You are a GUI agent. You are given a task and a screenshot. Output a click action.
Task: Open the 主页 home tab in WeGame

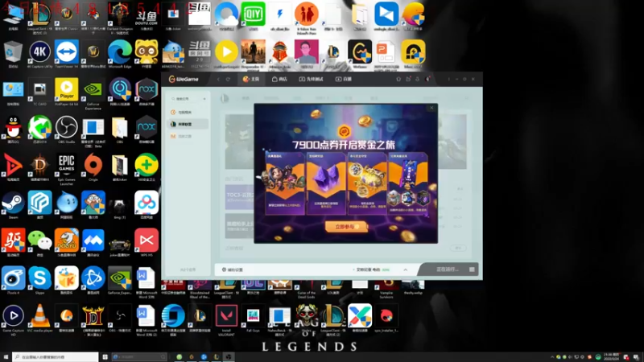point(251,79)
